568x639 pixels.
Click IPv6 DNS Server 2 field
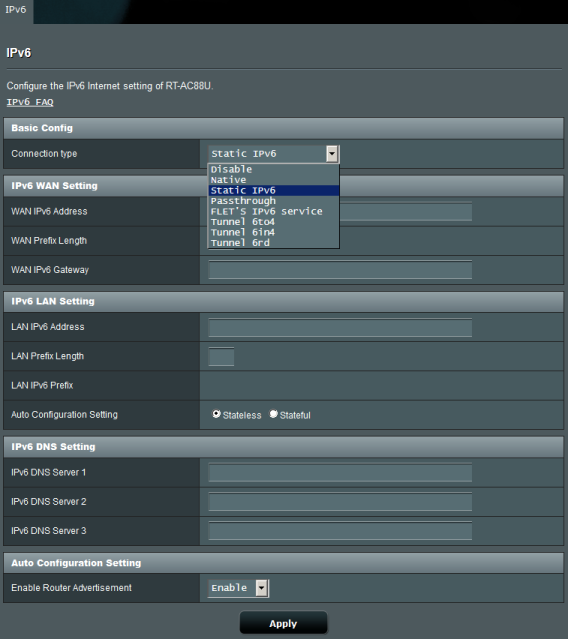coord(340,502)
